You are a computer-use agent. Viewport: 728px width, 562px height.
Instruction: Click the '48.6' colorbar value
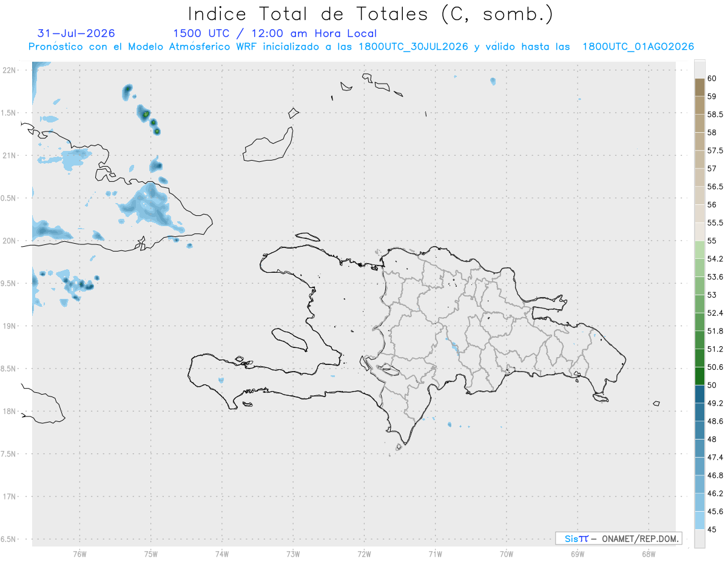[715, 421]
